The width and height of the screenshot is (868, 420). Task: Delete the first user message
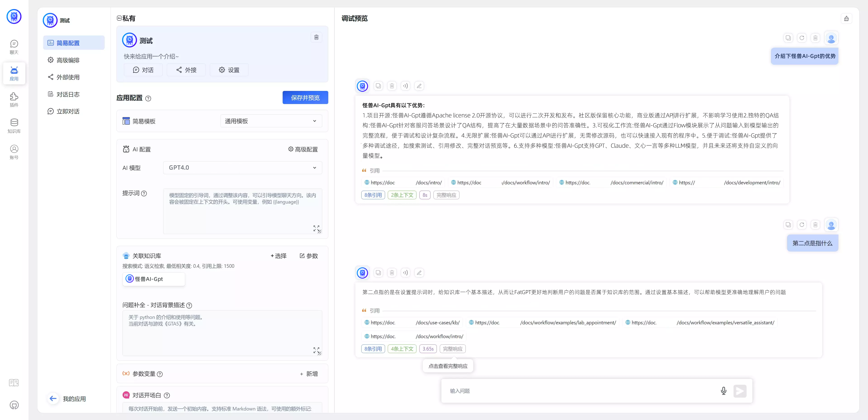click(x=815, y=38)
